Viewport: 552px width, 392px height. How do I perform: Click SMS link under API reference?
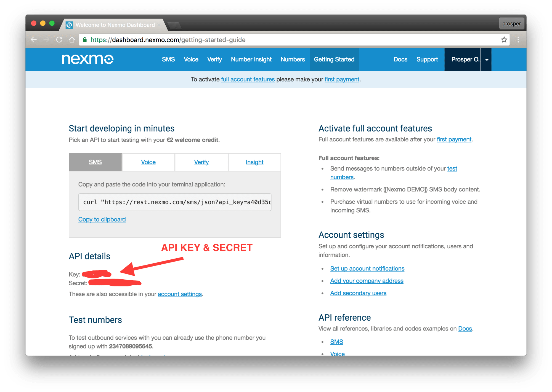[336, 342]
